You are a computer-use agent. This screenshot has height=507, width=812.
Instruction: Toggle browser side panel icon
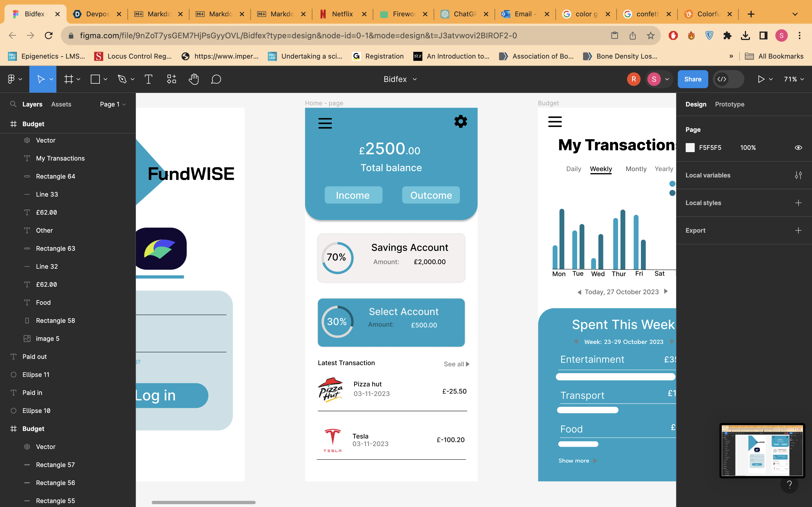click(x=763, y=35)
